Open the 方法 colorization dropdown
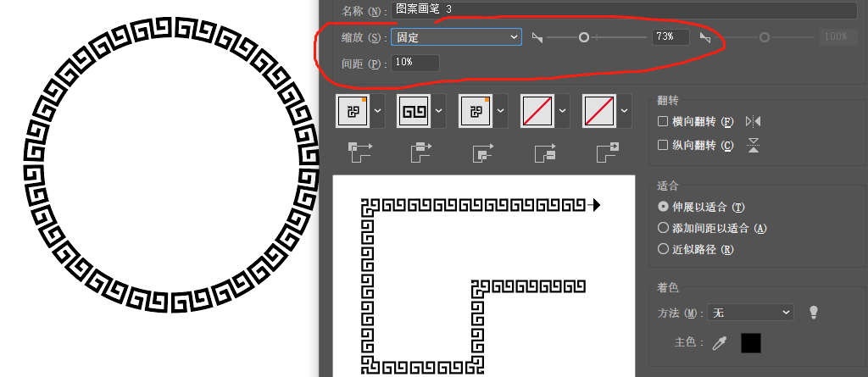The width and height of the screenshot is (868, 377). point(750,313)
